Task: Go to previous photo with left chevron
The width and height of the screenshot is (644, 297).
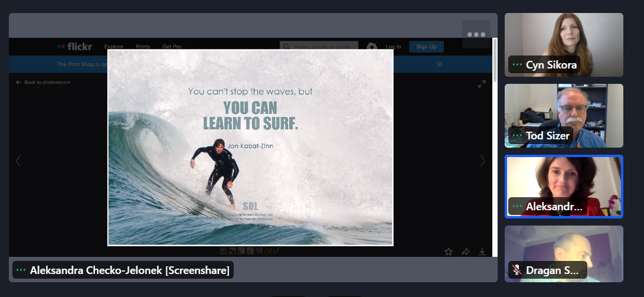Action: pos(18,161)
